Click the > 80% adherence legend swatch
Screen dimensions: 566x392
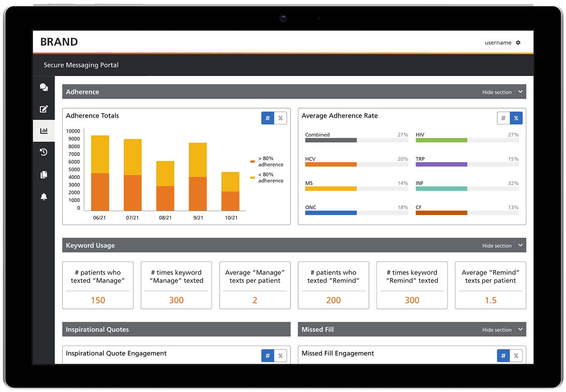point(252,161)
